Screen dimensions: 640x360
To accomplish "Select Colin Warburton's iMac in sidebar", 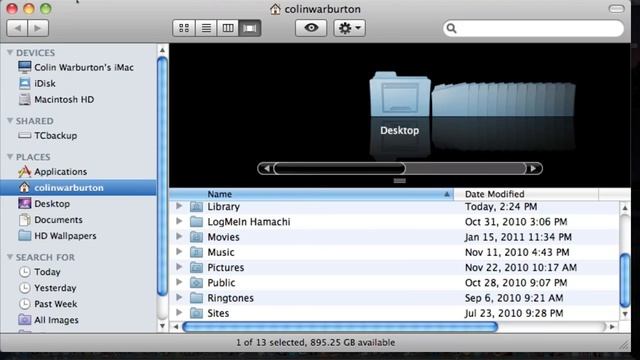I will pos(78,67).
